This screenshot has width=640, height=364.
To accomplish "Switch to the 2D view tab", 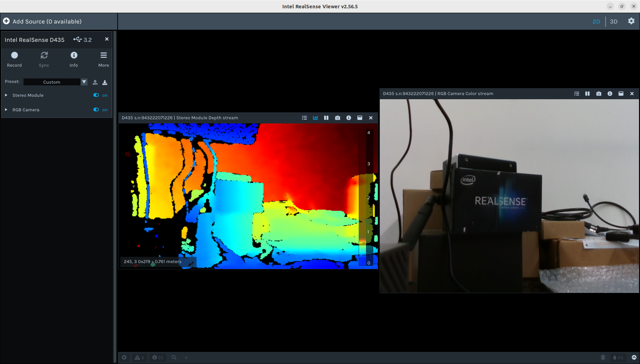I will coord(596,21).
